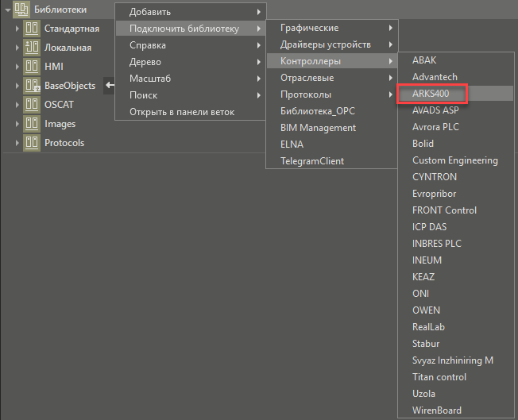Select KEAZ controller library

coord(456,277)
